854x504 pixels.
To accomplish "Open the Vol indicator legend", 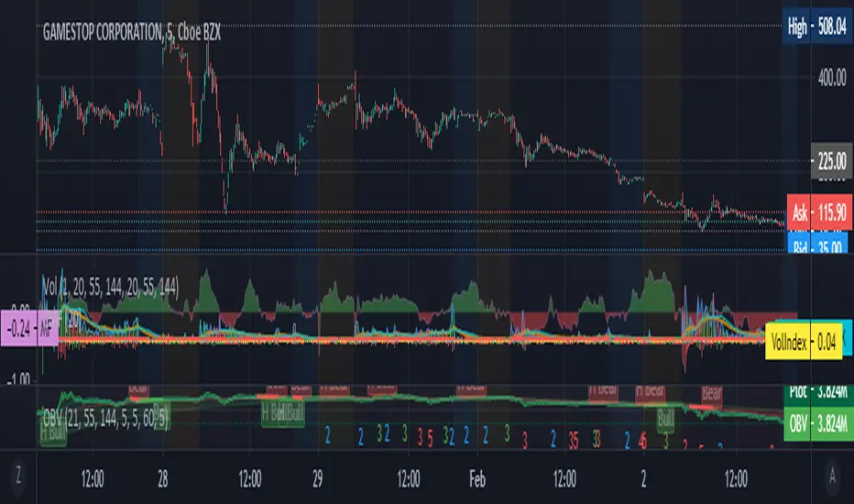I will pyautogui.click(x=111, y=287).
